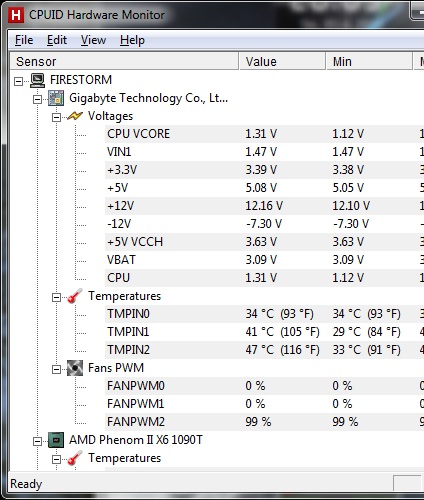Click the 12.16 V value cell
Screen dimensions: 424x500
click(264, 206)
